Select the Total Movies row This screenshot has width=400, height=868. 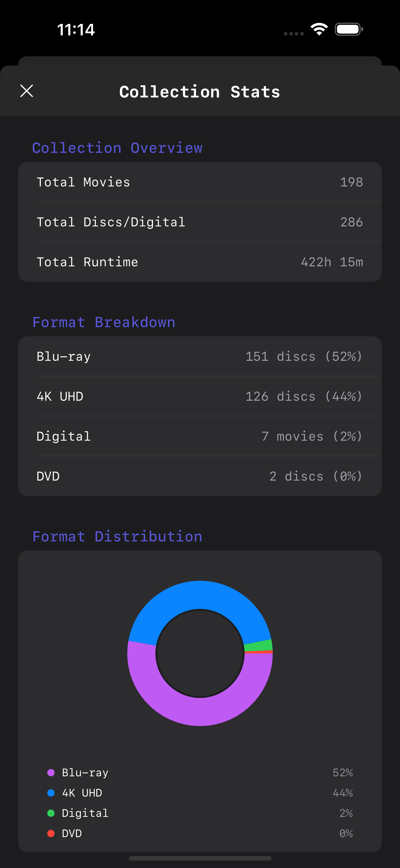tap(200, 182)
